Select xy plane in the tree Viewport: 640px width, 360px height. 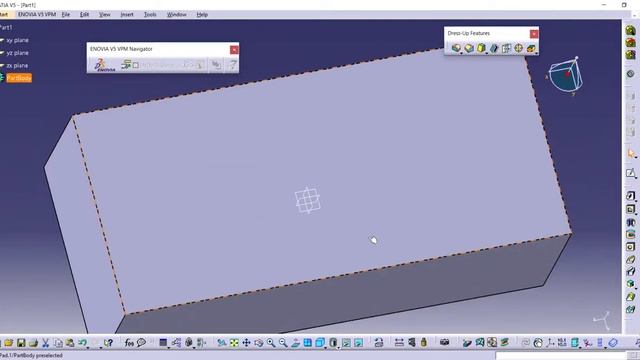tap(18, 40)
